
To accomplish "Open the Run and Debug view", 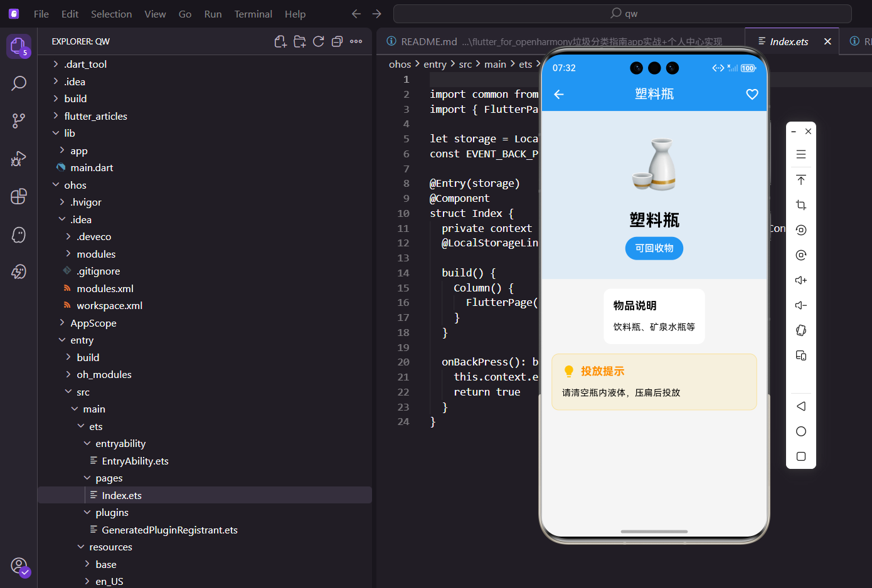I will coord(19,159).
